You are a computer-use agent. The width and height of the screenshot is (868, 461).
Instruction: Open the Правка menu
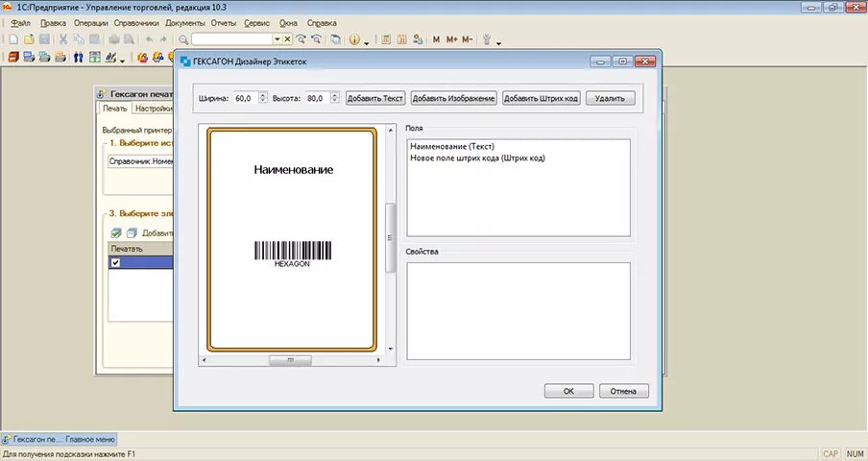point(53,23)
